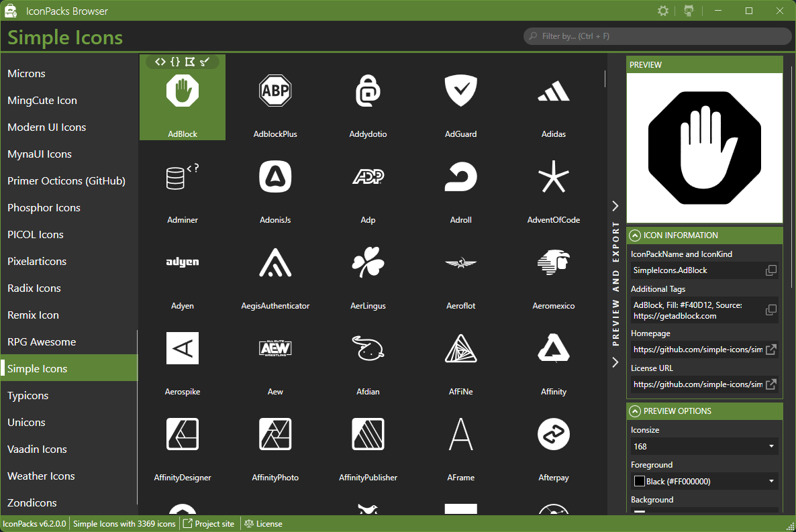This screenshot has width=796, height=532.
Task: Open the License URL externally
Action: point(770,384)
